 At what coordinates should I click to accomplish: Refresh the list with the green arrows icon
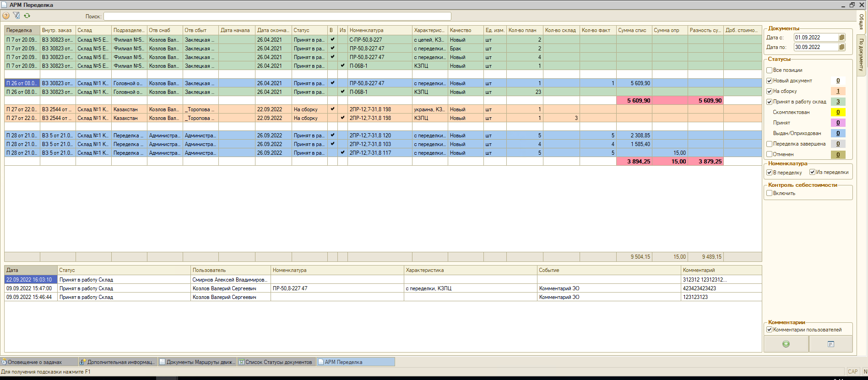tap(27, 16)
